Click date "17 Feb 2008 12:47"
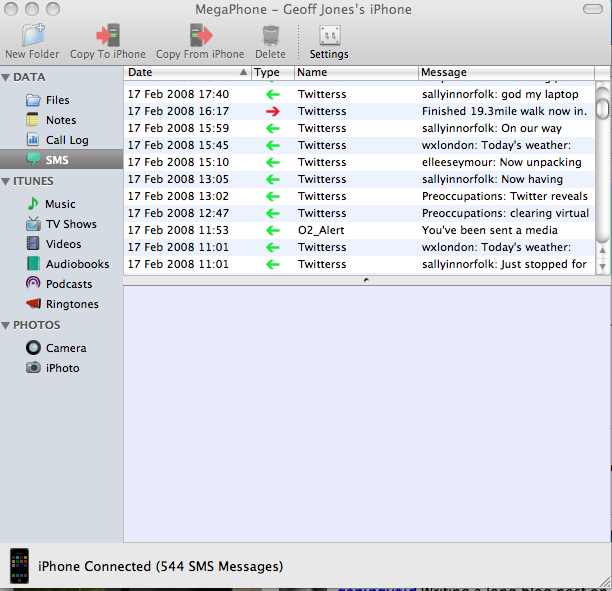Screen dimensions: 612x591 pos(178,213)
